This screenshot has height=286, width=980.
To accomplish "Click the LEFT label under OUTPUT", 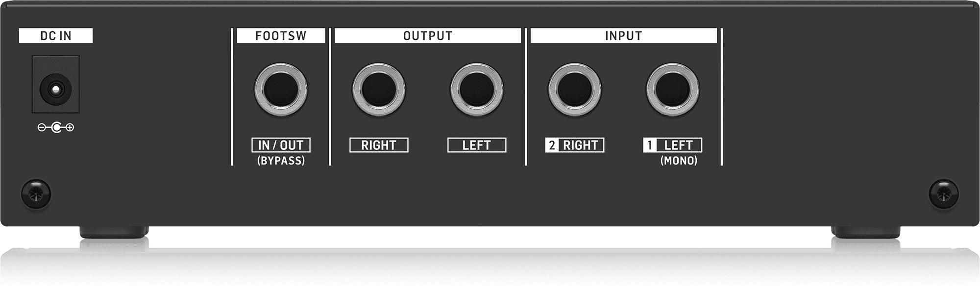I will pos(477,145).
